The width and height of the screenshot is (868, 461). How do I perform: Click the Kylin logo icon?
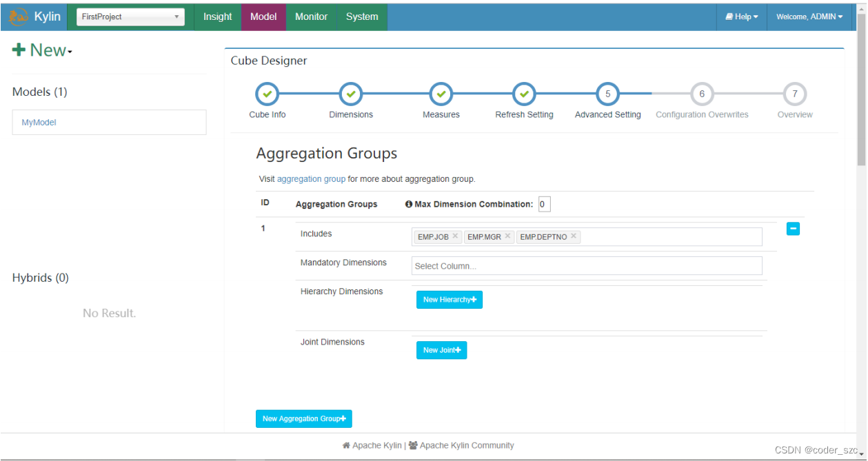pos(19,17)
